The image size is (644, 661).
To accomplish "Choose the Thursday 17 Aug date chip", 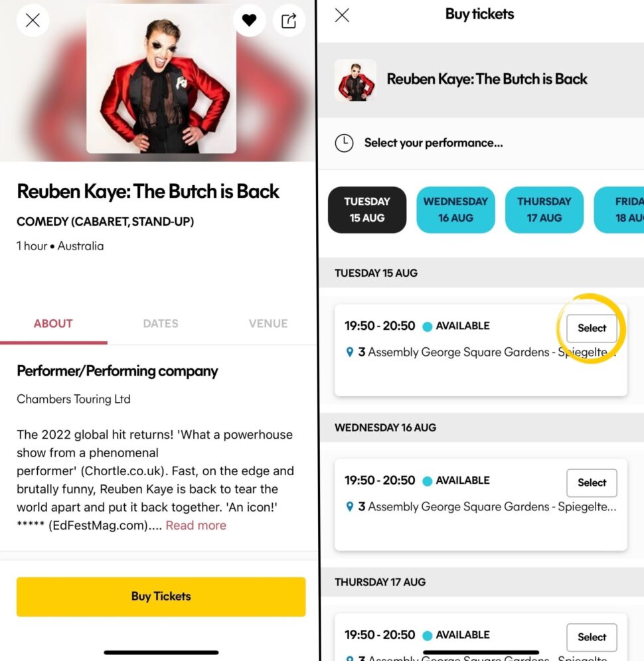I will click(x=544, y=210).
